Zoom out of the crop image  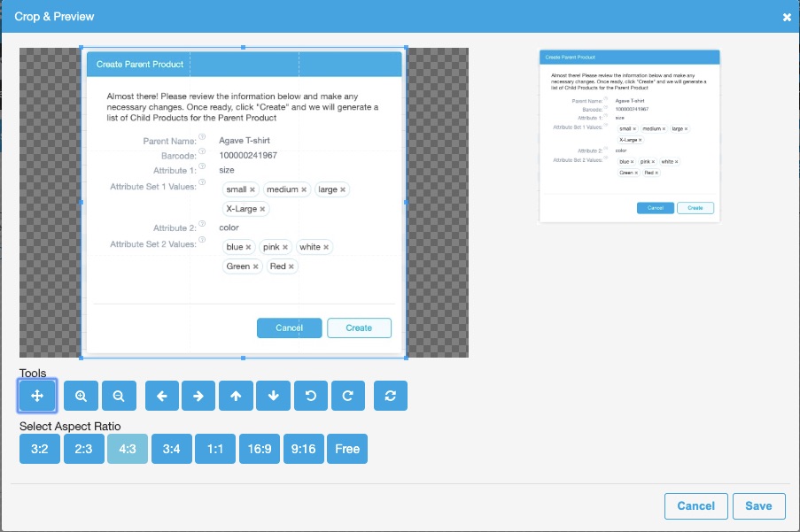(x=120, y=396)
